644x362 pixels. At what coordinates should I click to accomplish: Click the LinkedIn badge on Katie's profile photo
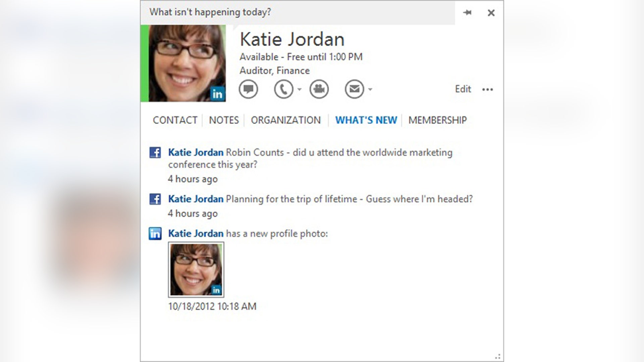(x=217, y=94)
